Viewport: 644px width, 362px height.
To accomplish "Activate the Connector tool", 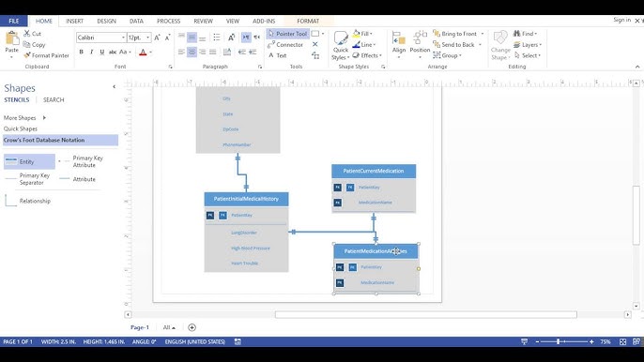I will click(x=285, y=45).
